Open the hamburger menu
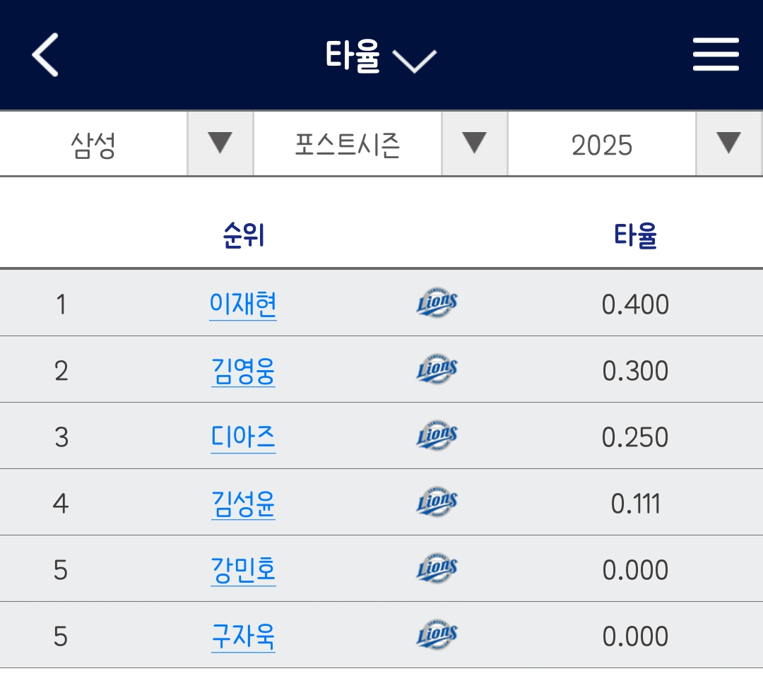 [715, 55]
